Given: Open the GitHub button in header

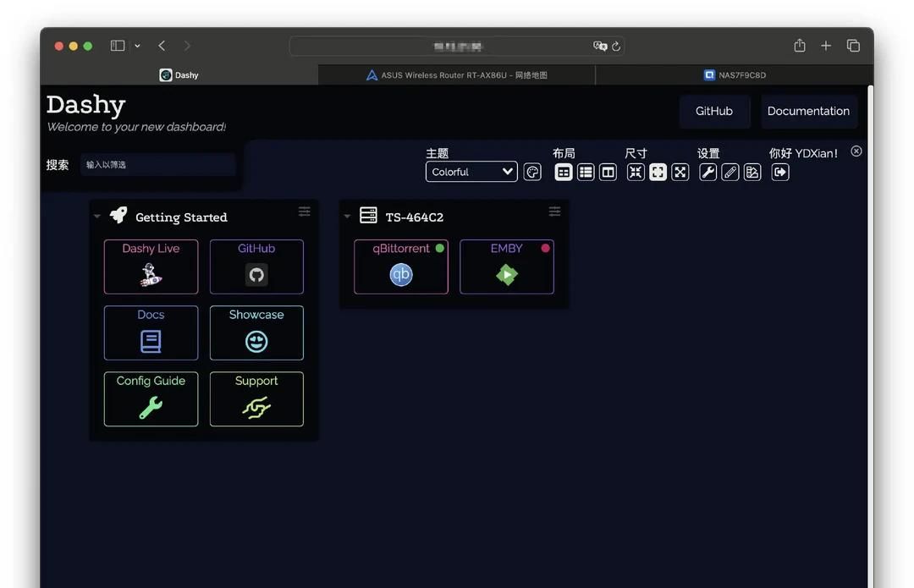Looking at the screenshot, I should (713, 111).
